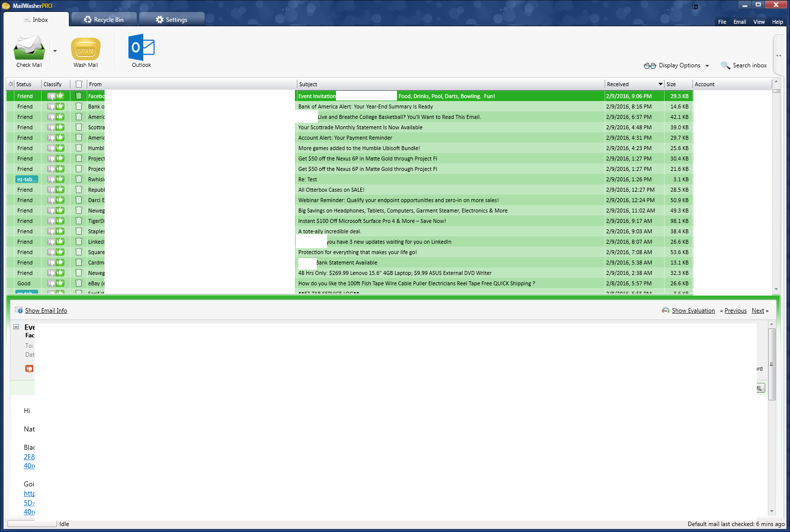Mark the 'Re: Test' email for deletion
This screenshot has width=790, height=532.
[79, 179]
